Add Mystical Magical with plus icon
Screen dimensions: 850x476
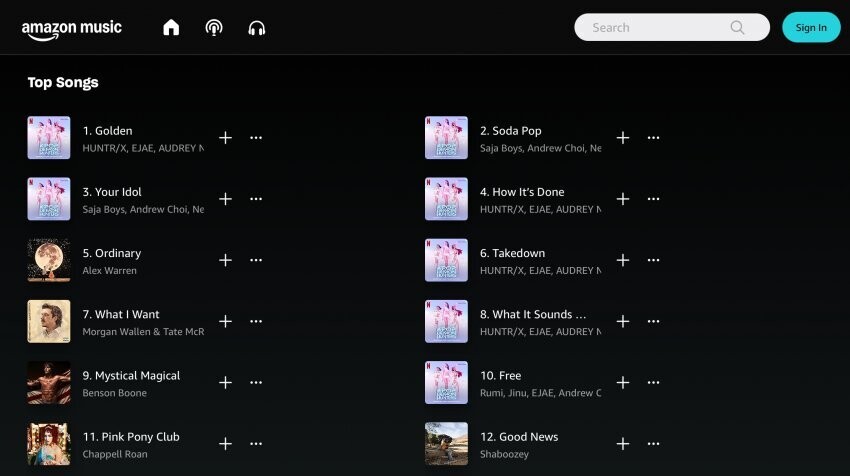[x=226, y=383]
